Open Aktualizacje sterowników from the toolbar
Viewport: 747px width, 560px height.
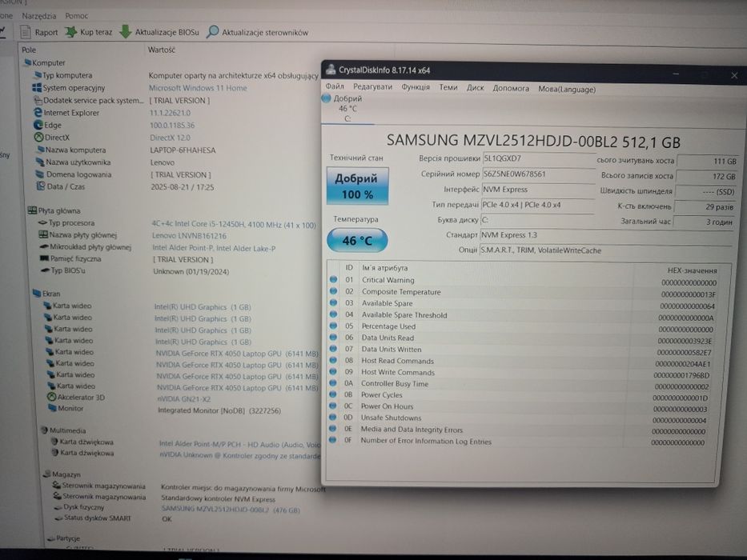coord(258,32)
